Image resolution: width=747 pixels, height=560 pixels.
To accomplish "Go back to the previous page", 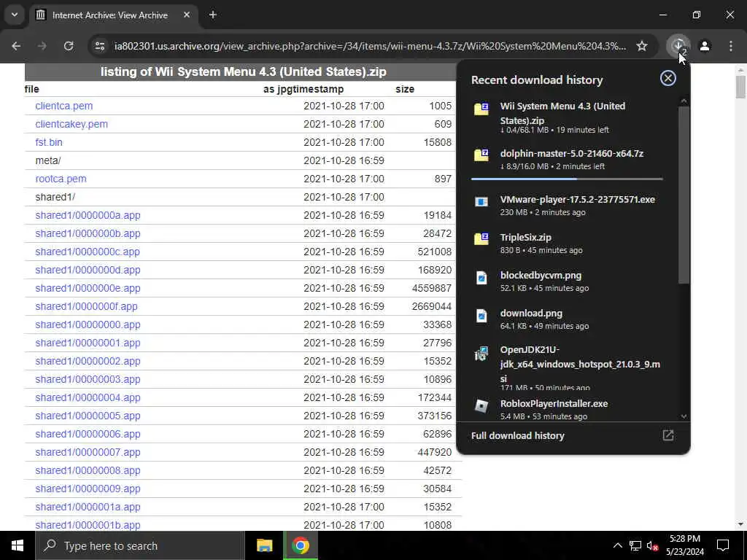I will [16, 46].
